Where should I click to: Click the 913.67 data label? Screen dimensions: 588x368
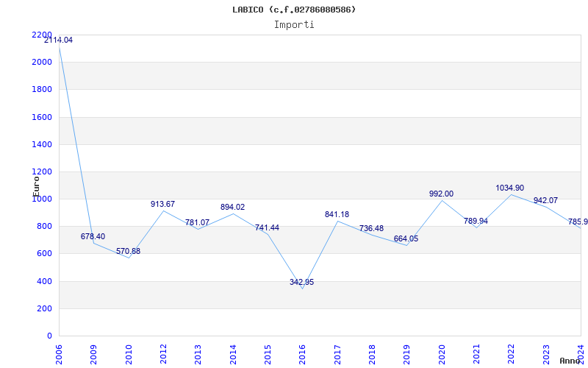pos(162,205)
